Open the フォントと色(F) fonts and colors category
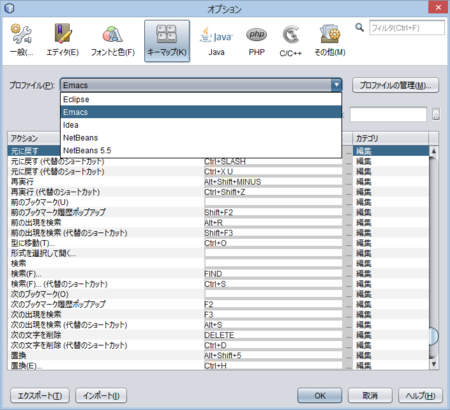The image size is (450, 410). click(x=113, y=41)
